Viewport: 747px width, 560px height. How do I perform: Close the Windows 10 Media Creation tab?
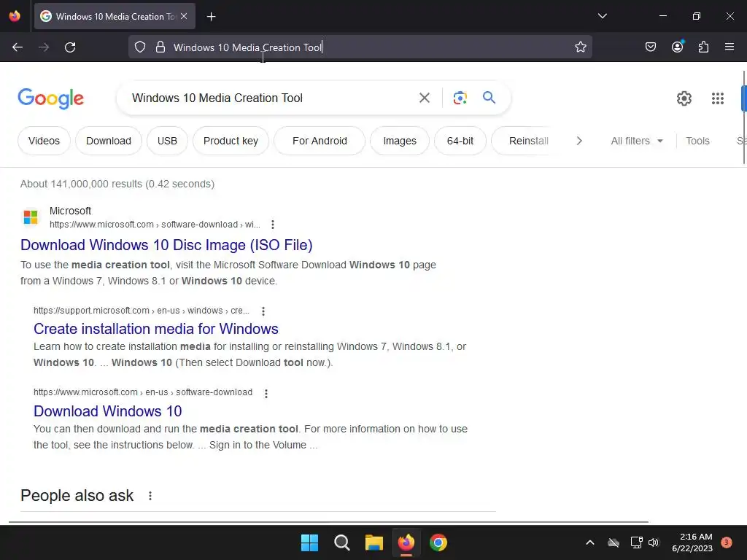(x=184, y=16)
